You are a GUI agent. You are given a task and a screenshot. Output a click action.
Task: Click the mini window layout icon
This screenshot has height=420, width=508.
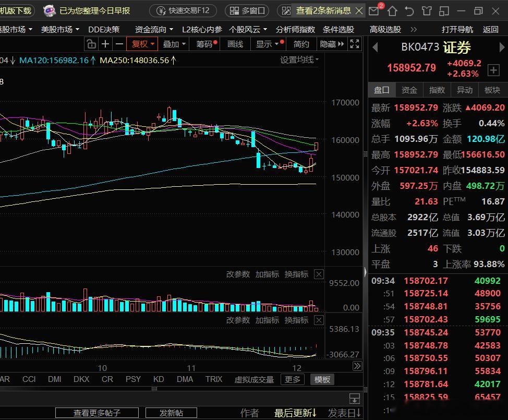[x=444, y=11]
